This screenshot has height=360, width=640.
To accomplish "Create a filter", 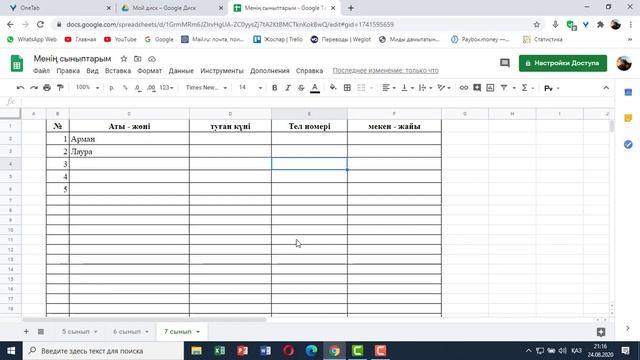I will tap(504, 88).
